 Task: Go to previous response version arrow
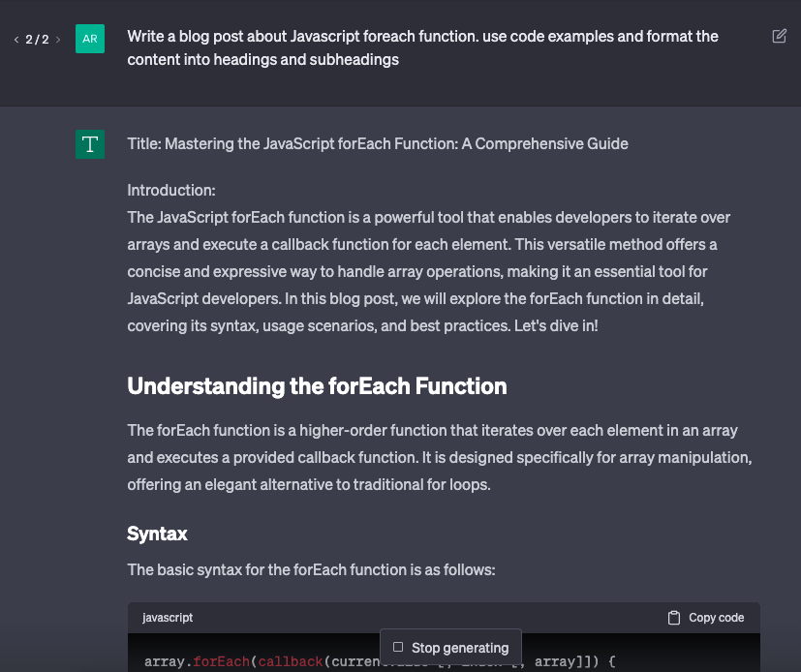pos(16,40)
